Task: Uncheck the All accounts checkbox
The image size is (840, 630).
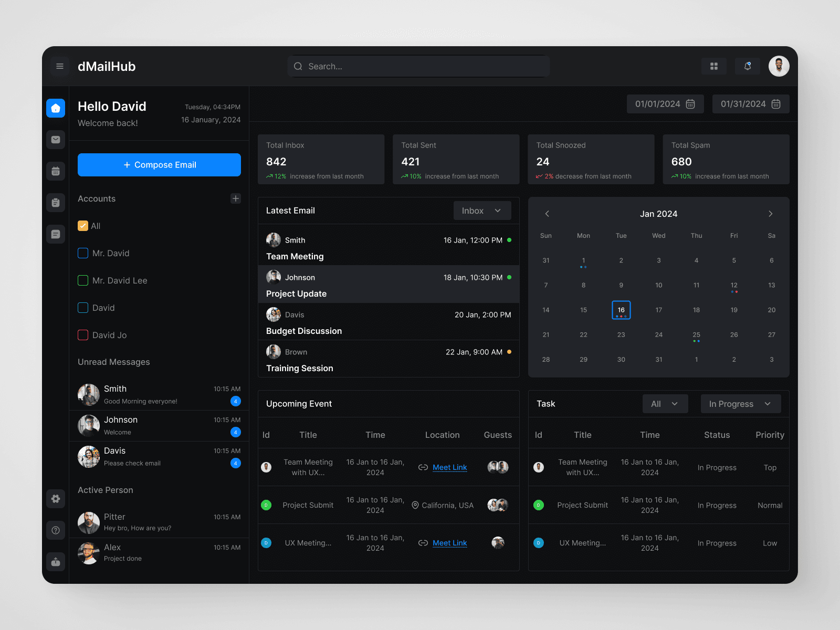Action: [83, 226]
